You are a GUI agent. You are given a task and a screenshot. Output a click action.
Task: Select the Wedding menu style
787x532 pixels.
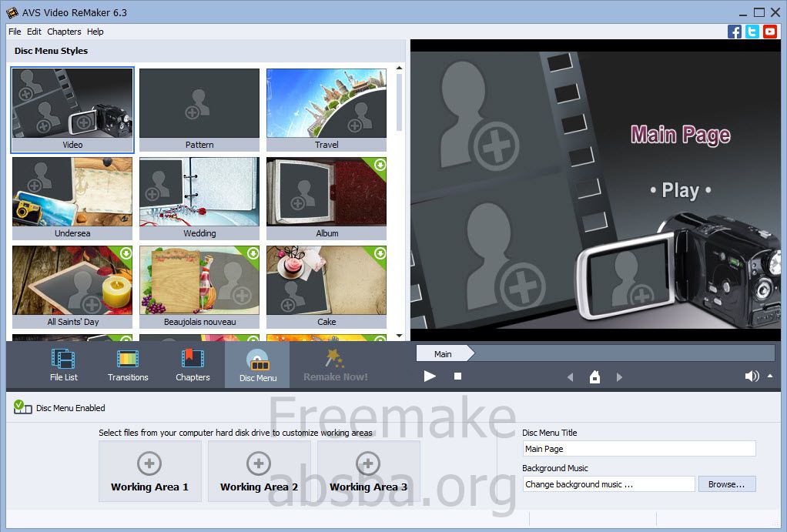(x=199, y=198)
